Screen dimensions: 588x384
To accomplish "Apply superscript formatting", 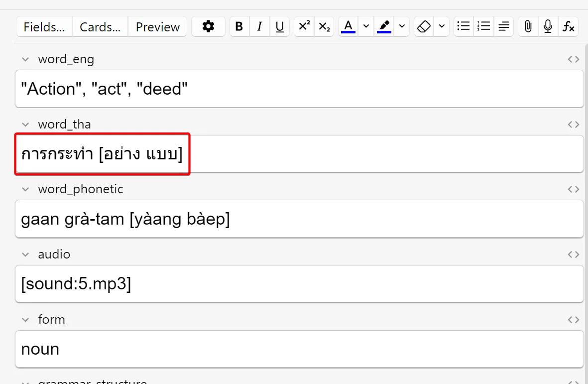I will [x=304, y=26].
